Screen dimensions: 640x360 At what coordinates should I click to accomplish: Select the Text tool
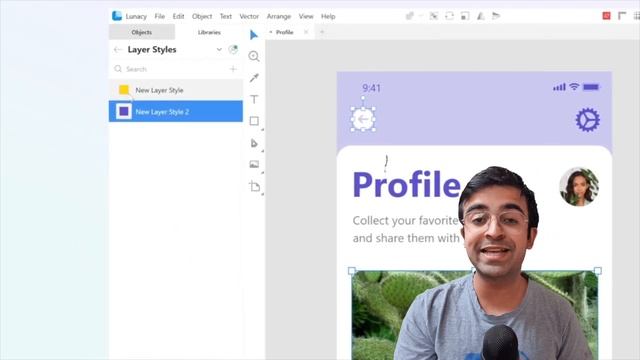pyautogui.click(x=254, y=99)
